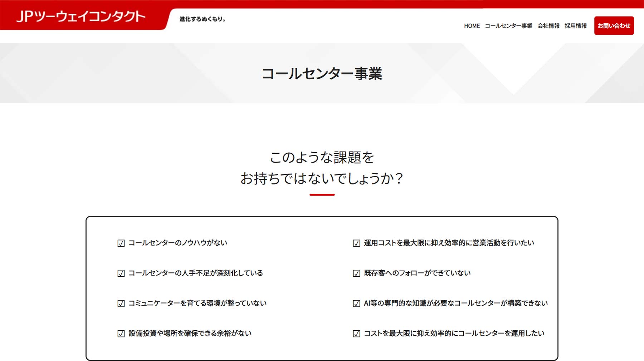Click the tagline 進化するぬくもり。
The width and height of the screenshot is (644, 361).
[203, 19]
